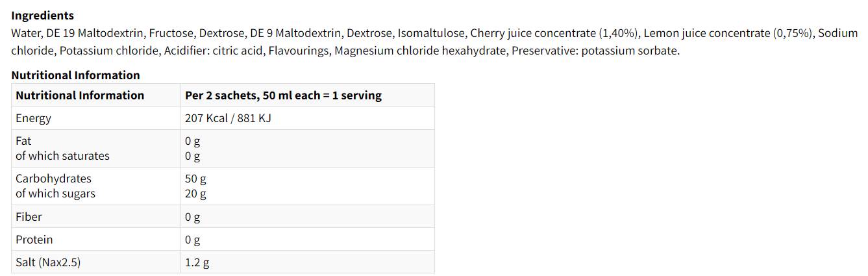This screenshot has width=868, height=276.
Task: Select the Protein row label
Action: click(x=34, y=240)
